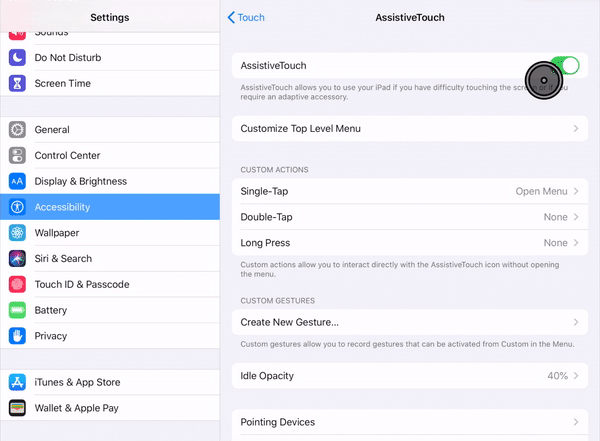Open Long Press action chevron
Image resolution: width=600 pixels, height=441 pixels.
576,243
